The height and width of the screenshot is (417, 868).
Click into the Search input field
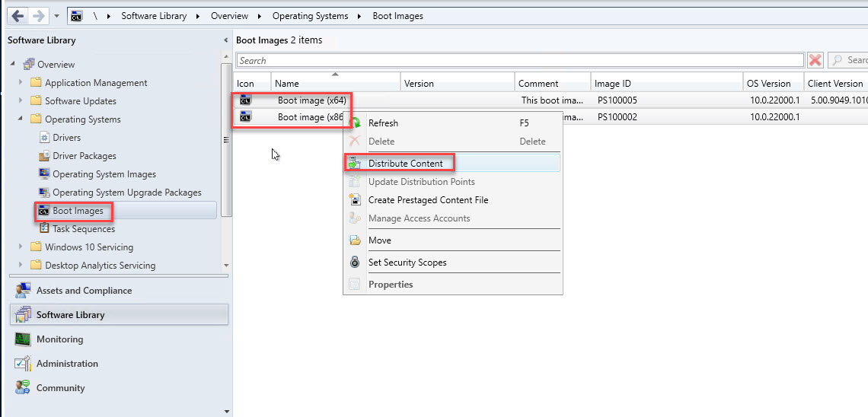(x=519, y=61)
